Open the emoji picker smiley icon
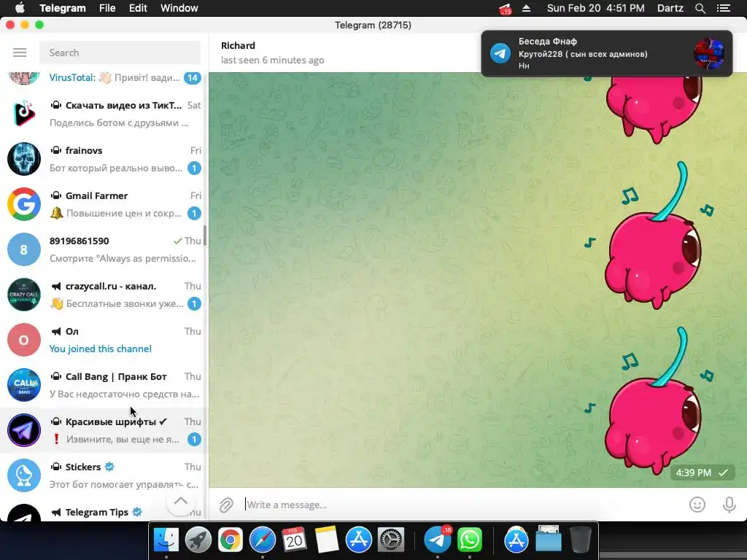The width and height of the screenshot is (747, 560). click(697, 505)
